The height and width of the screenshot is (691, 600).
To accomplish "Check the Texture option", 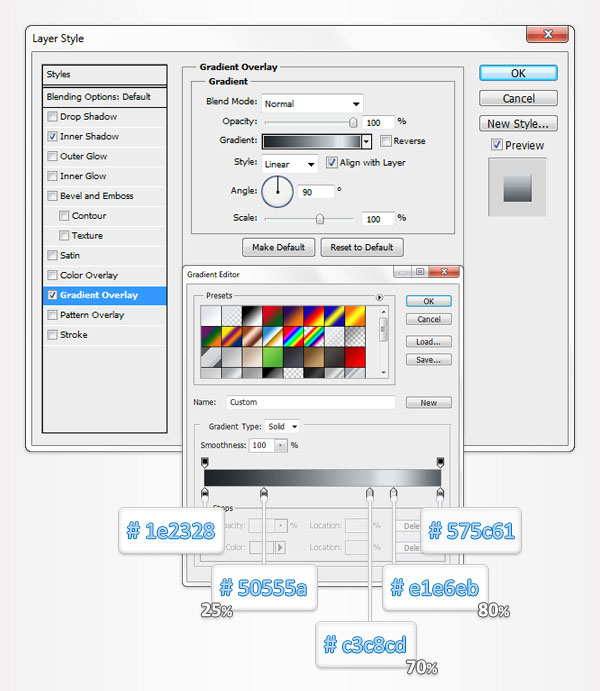I will pyautogui.click(x=64, y=236).
